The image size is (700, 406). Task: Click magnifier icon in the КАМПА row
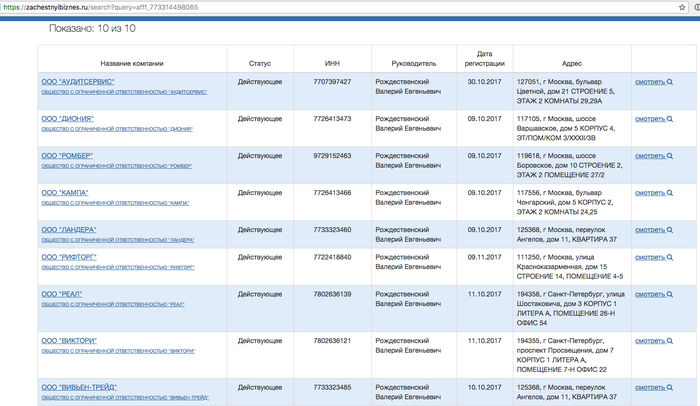click(670, 193)
